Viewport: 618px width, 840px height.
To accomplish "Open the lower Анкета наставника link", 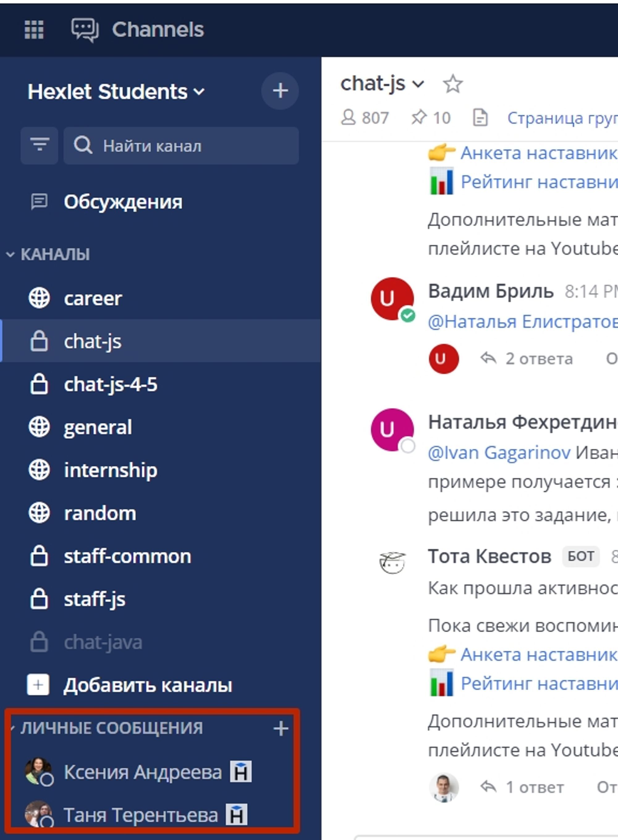I will click(x=539, y=654).
